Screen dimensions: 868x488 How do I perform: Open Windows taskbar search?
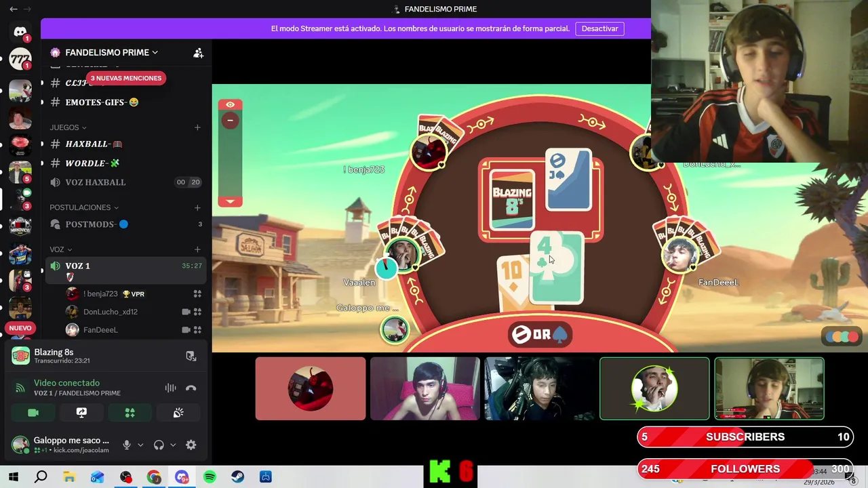[x=41, y=477]
